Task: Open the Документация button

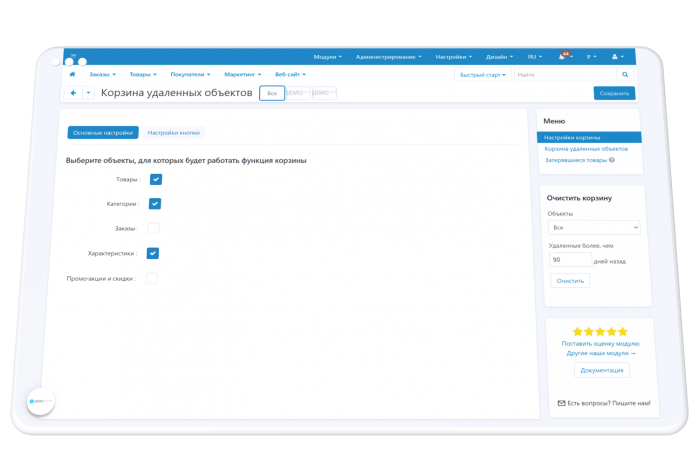Action: point(602,370)
